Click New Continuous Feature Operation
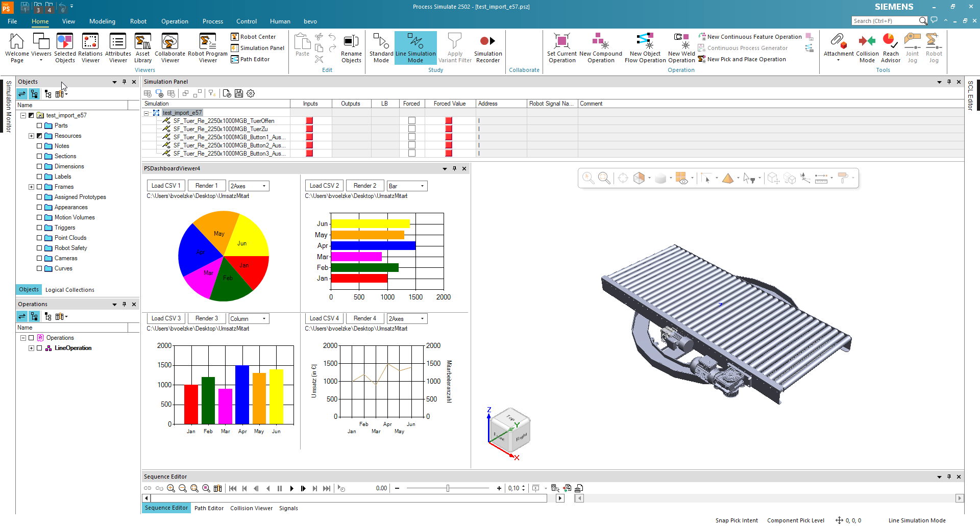The height and width of the screenshot is (526, 980). click(750, 37)
